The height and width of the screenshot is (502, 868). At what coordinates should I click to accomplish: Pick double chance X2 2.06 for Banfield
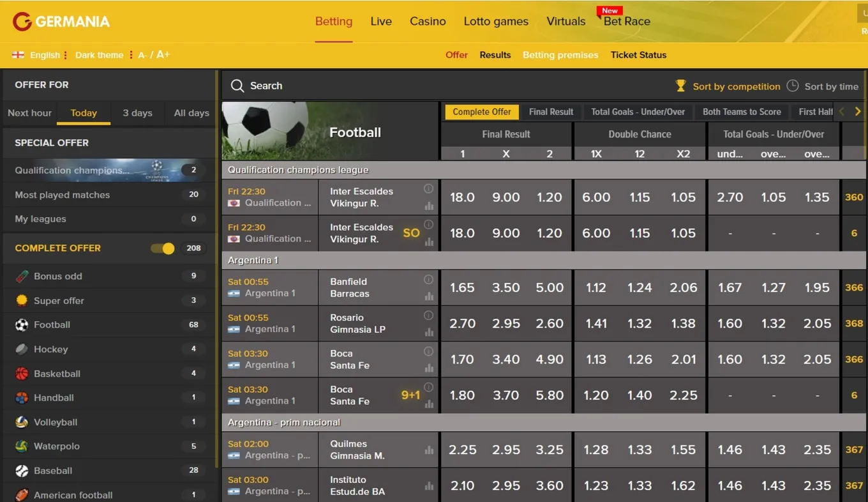point(684,287)
